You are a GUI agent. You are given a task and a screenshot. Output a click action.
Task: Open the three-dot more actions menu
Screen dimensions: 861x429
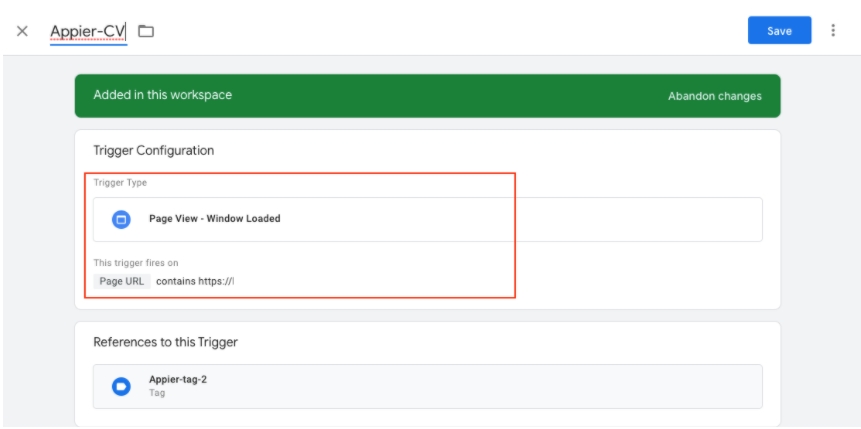833,31
